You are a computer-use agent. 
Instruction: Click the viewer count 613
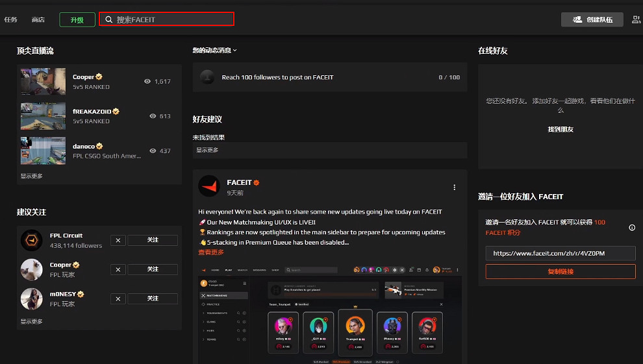tap(165, 116)
